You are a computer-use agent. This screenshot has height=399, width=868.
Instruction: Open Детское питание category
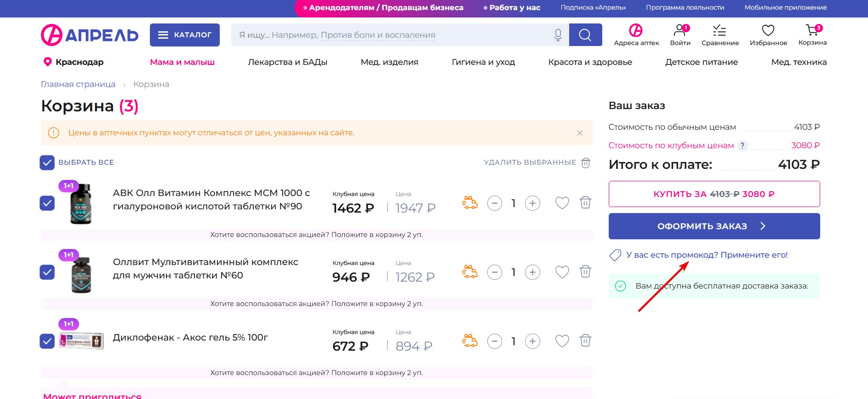[701, 62]
